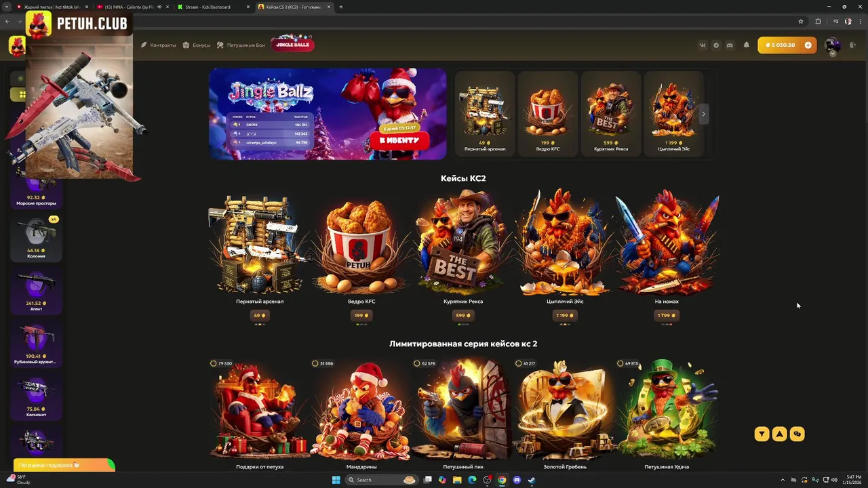The height and width of the screenshot is (488, 868).
Task: Add funds with the plus icon
Action: point(808,45)
